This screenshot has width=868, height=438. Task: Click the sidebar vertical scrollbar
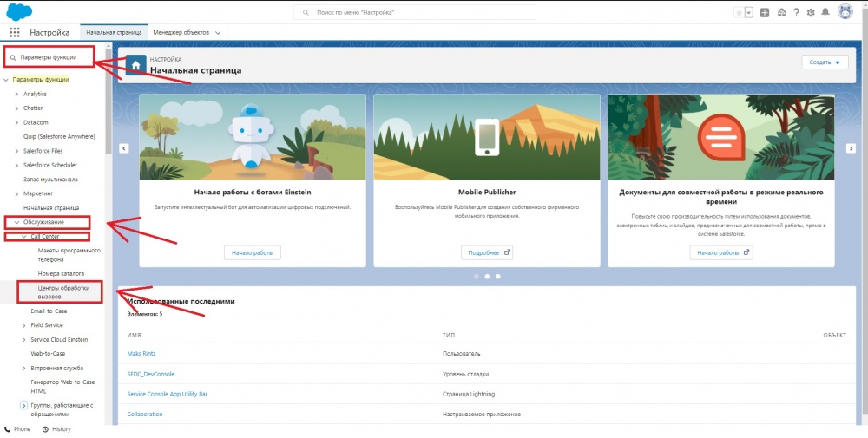[x=108, y=100]
